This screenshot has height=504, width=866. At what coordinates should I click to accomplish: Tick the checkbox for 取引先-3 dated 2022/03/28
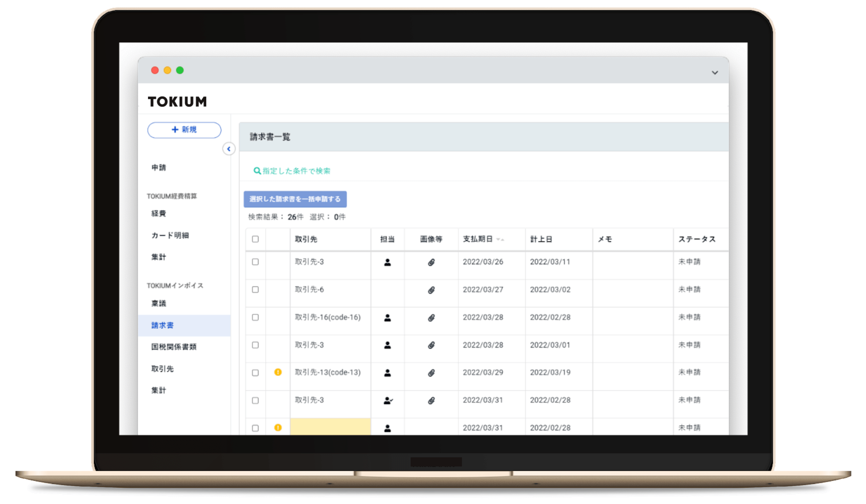coord(255,345)
